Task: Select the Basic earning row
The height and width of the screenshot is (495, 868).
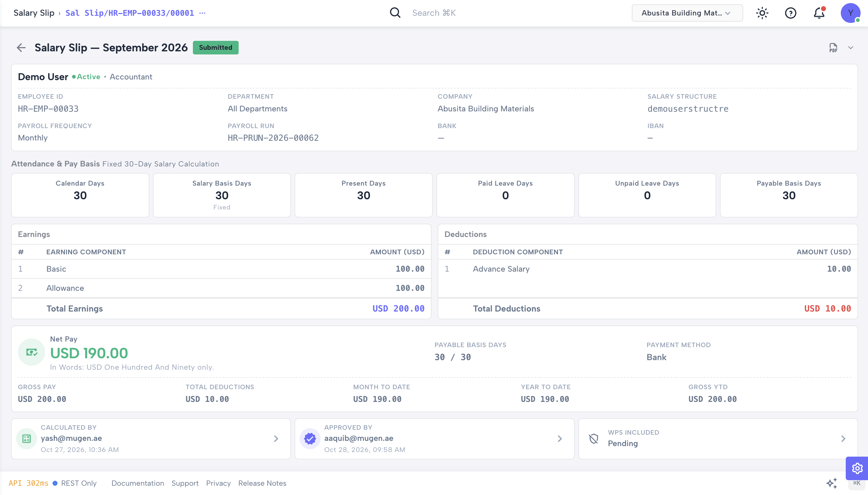Action: tap(221, 269)
